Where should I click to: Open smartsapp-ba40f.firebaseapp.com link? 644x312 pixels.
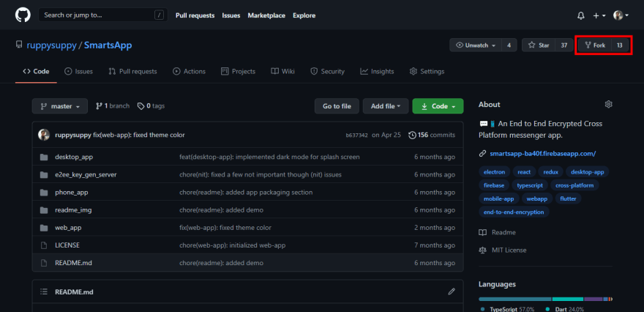click(543, 154)
